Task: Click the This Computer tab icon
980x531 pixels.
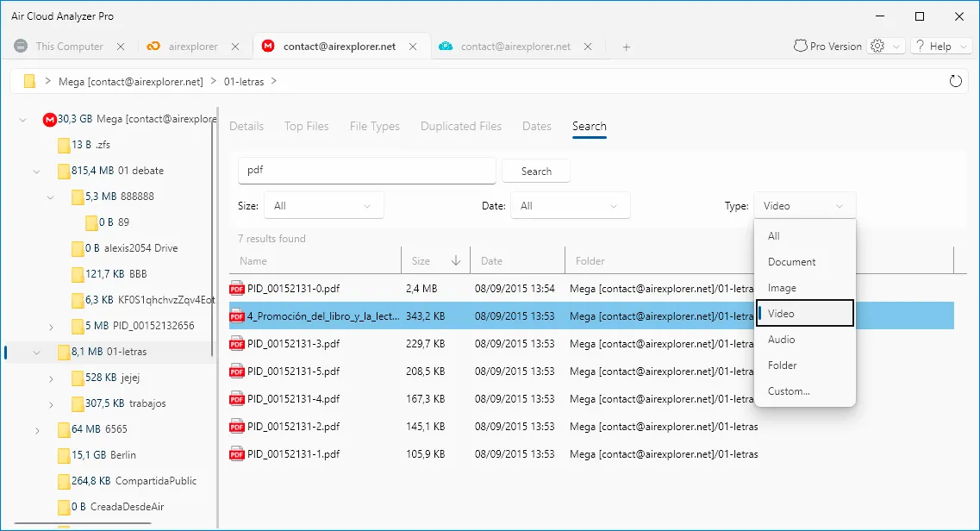Action: (21, 47)
